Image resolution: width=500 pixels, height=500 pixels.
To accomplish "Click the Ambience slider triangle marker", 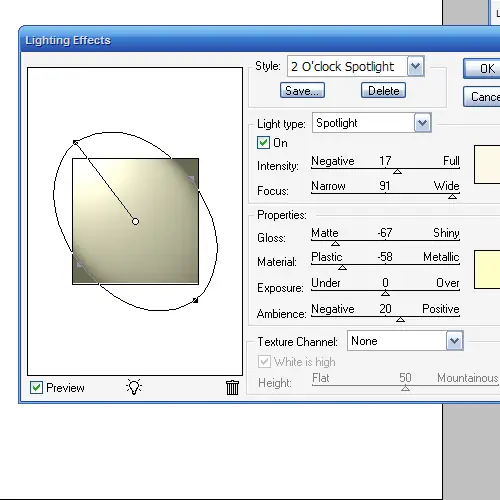I will tap(400, 320).
